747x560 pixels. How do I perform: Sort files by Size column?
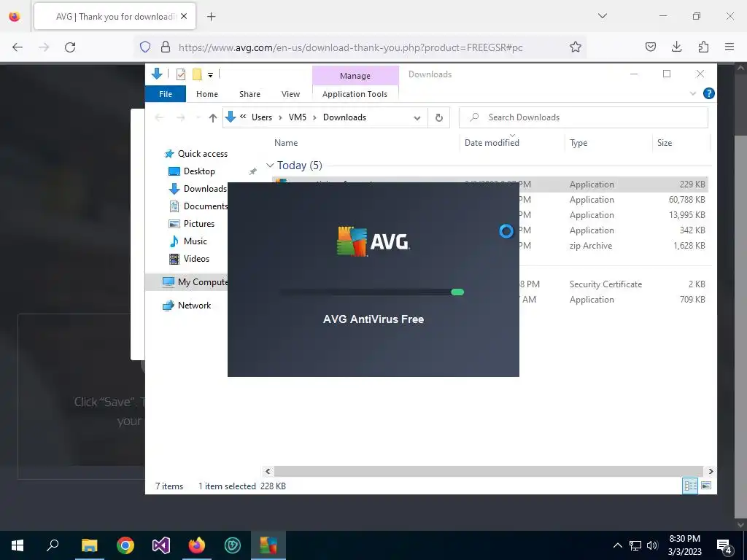tap(664, 142)
